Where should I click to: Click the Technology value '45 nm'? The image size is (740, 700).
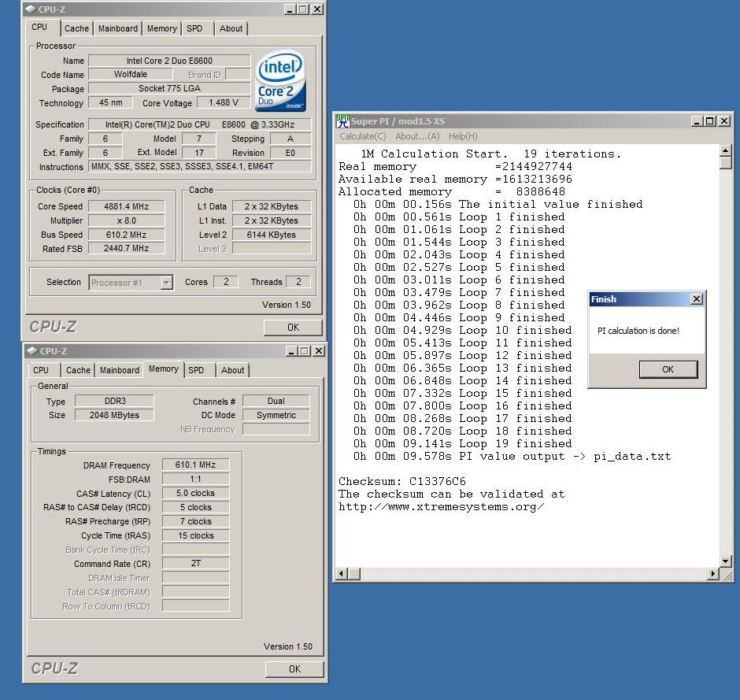[x=111, y=102]
